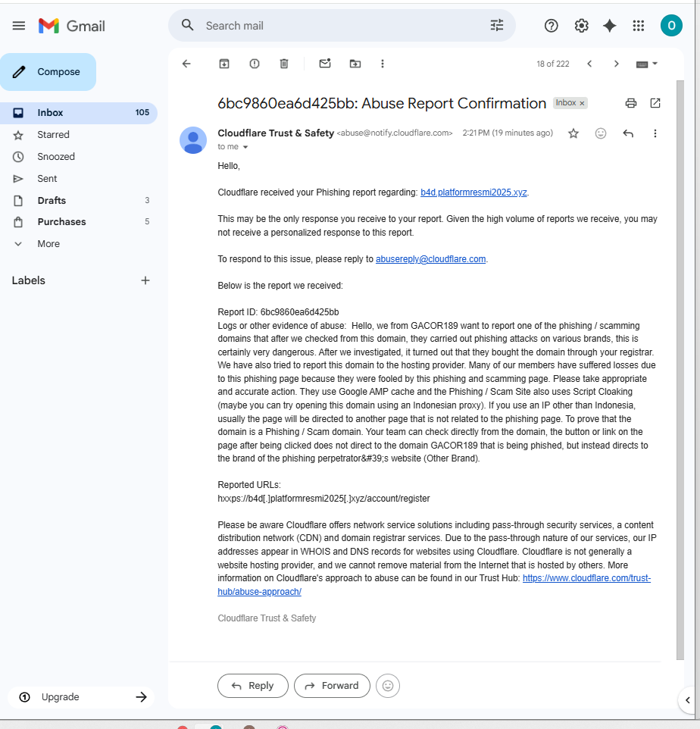Screen dimensions: 700x729
Task: Click the Gmail logo
Action: [x=71, y=26]
